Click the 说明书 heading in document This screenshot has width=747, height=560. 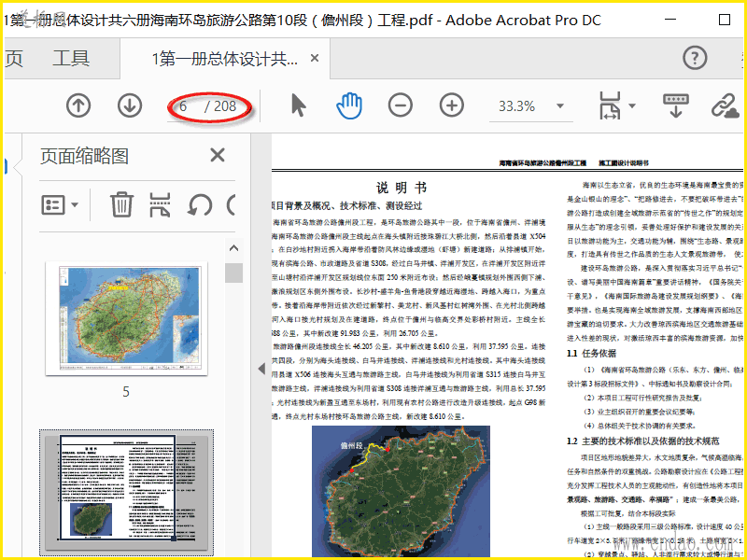402,188
